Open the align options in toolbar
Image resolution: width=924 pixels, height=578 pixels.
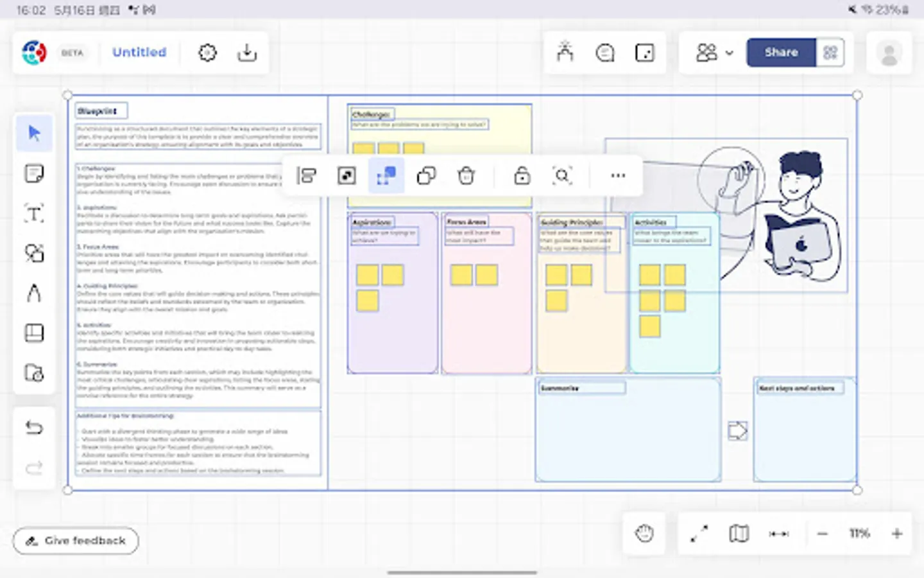click(x=307, y=175)
